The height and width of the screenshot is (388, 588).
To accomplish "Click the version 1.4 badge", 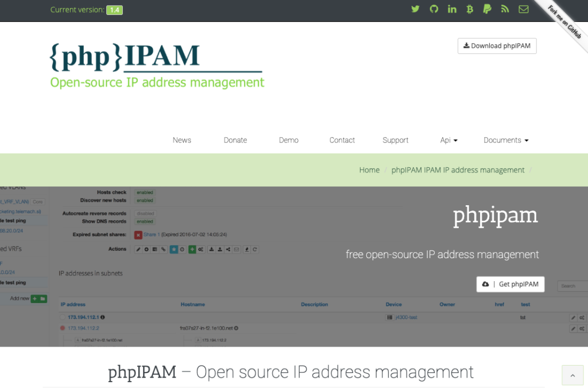I will (x=114, y=10).
